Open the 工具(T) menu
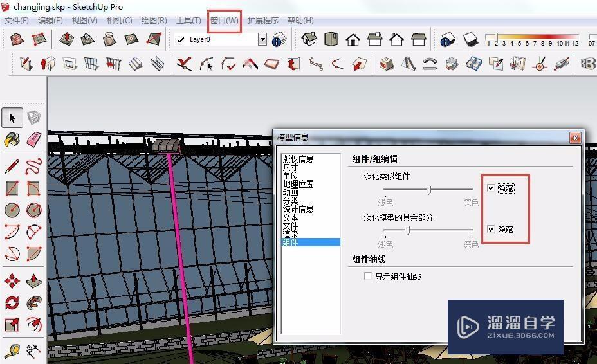 point(188,20)
